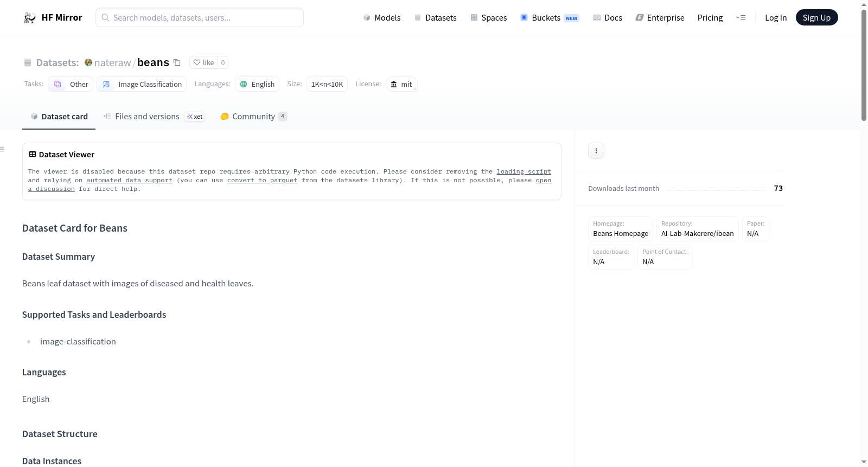Click the Dataset Card for Beans heading

75,228
